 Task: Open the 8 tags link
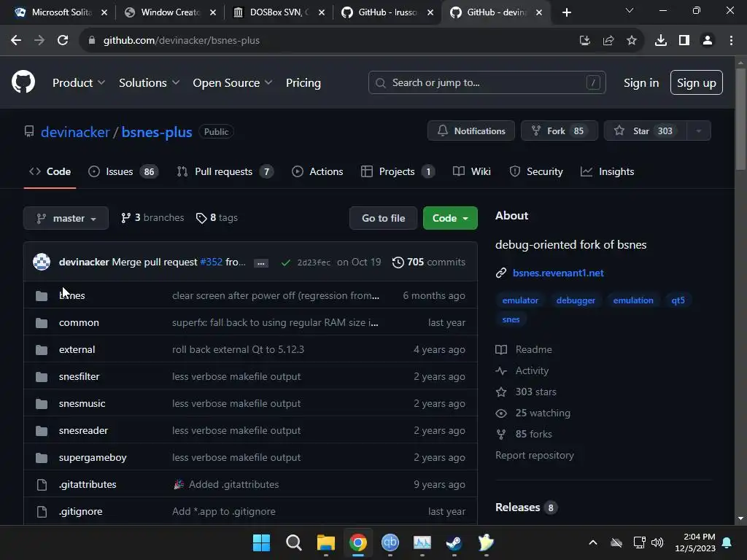[217, 217]
